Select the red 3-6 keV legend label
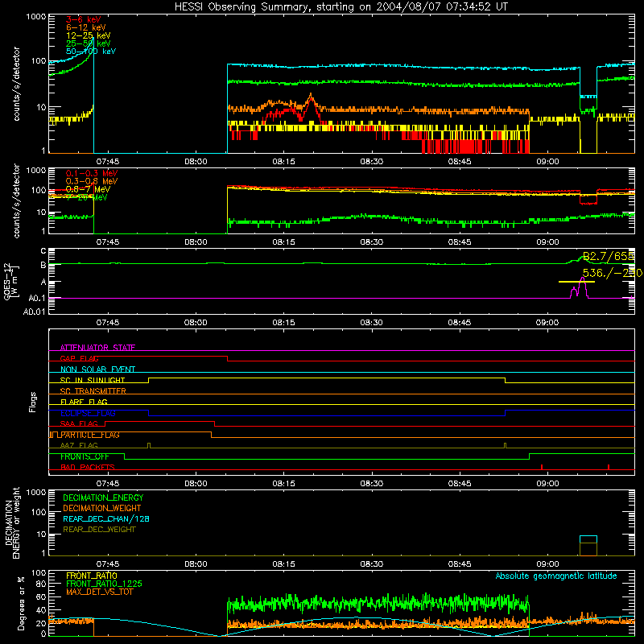The width and height of the screenshot is (644, 644). [83, 19]
